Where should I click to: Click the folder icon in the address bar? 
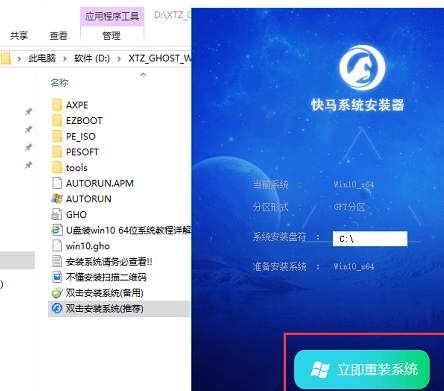(x=6, y=59)
